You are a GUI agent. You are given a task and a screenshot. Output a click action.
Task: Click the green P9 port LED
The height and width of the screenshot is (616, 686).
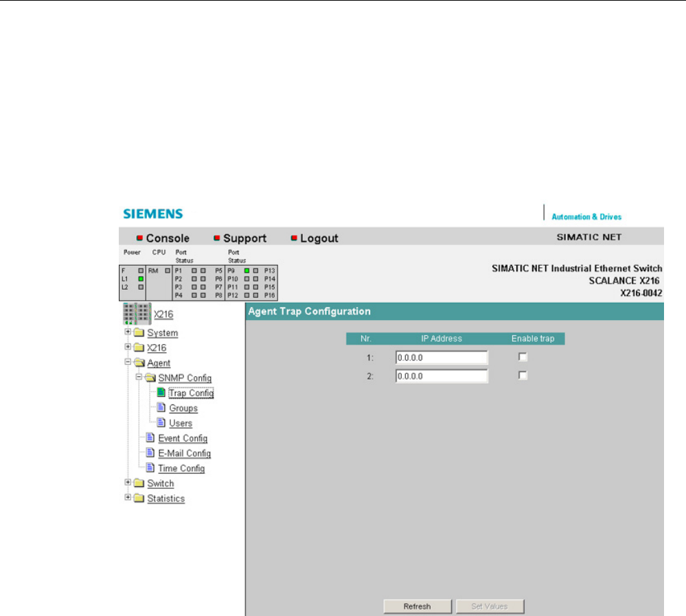[247, 271]
